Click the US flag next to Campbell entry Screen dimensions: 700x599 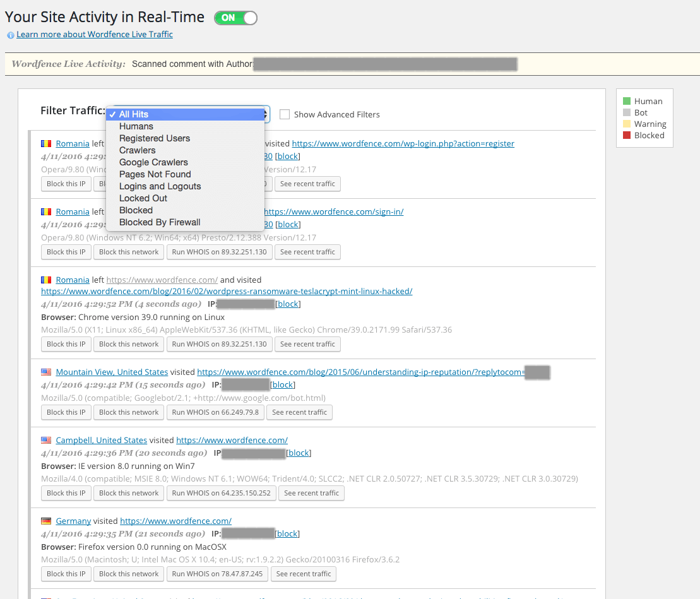pyautogui.click(x=45, y=440)
